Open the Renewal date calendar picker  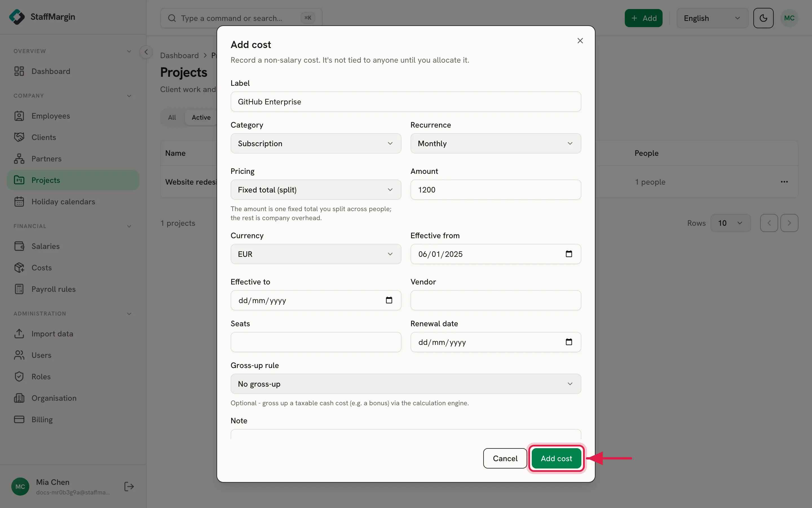tap(569, 342)
